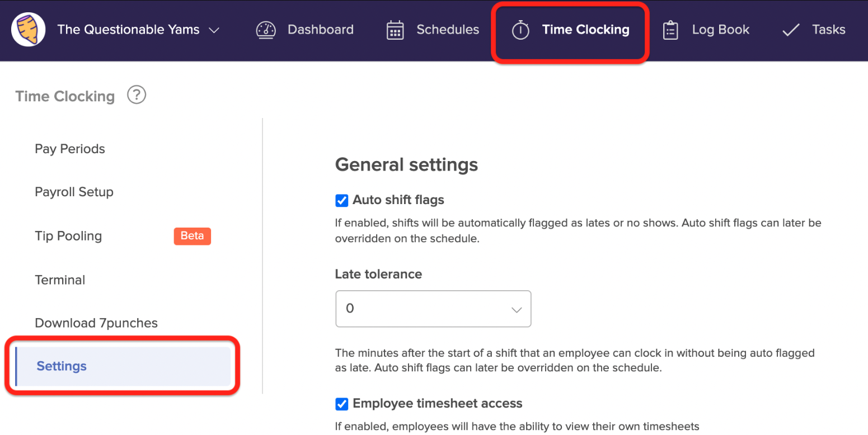
Task: Click the Schedules calendar icon
Action: tap(395, 30)
